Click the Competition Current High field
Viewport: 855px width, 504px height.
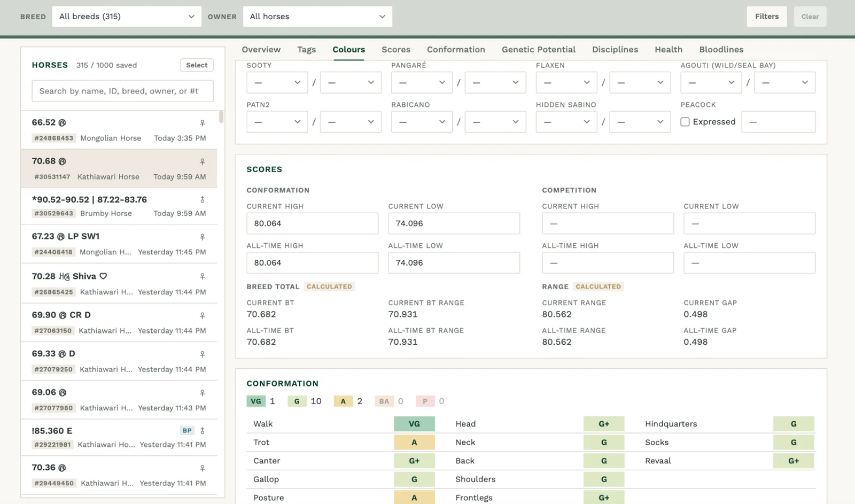click(608, 223)
